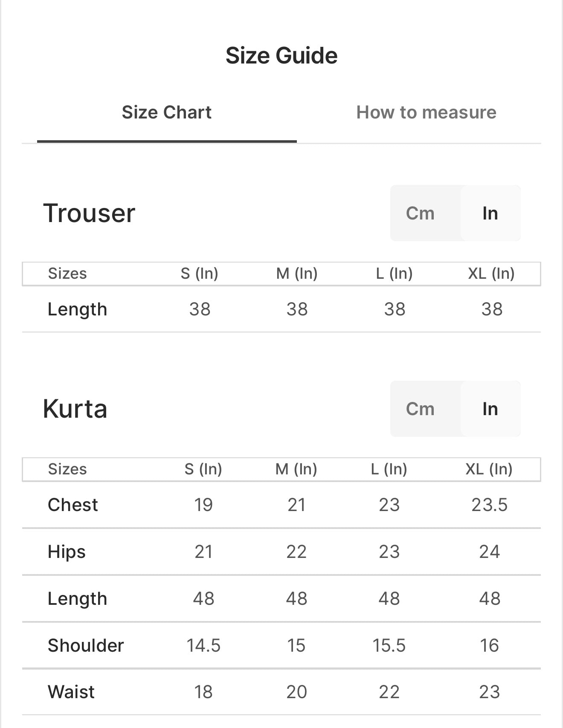563x728 pixels.
Task: Click the Size Guide title
Action: tap(281, 55)
